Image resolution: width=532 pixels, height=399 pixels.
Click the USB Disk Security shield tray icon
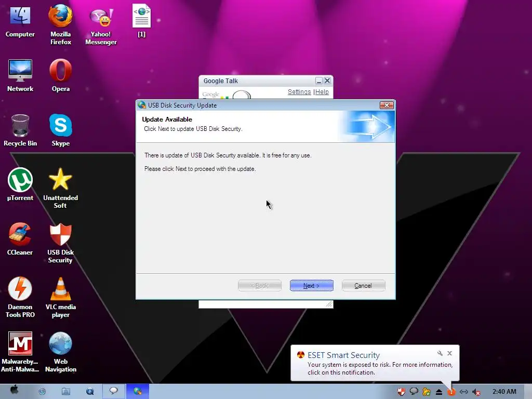(402, 392)
